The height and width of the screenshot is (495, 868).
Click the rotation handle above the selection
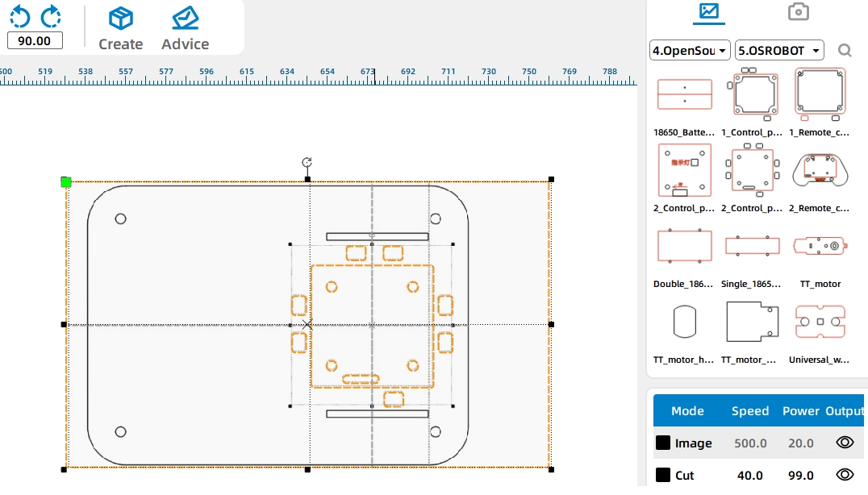(307, 162)
